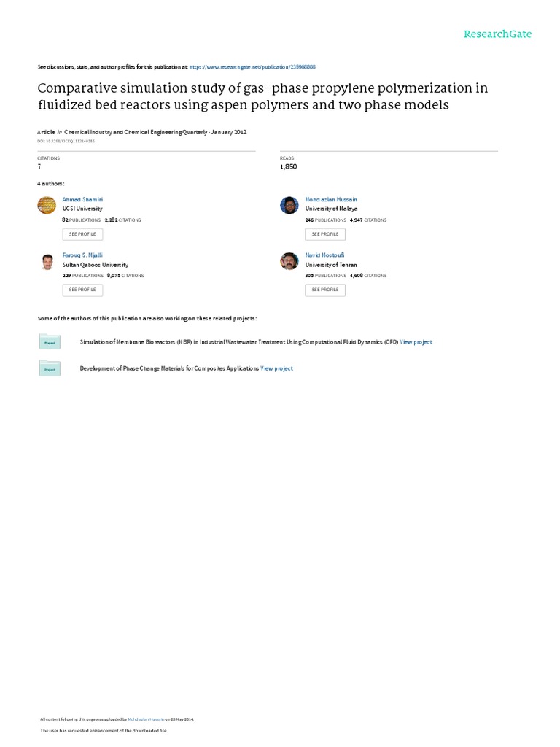Click Farouq S. Mjalli's profile photo
The height and width of the screenshot is (747, 560).
(x=46, y=261)
